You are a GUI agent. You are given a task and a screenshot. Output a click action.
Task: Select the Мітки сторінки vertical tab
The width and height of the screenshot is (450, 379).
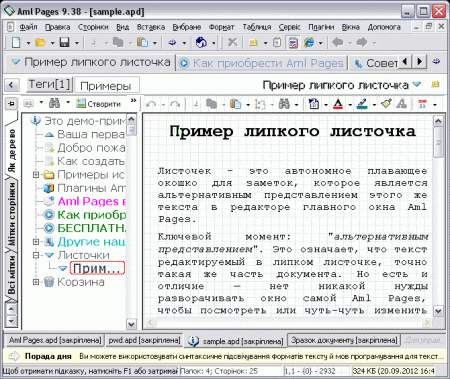point(12,213)
